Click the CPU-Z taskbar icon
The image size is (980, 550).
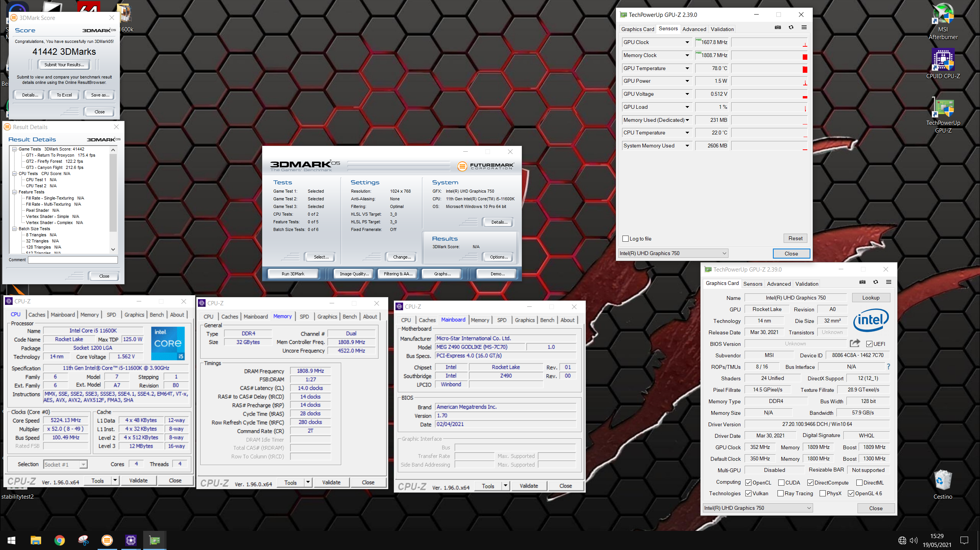[x=131, y=540]
